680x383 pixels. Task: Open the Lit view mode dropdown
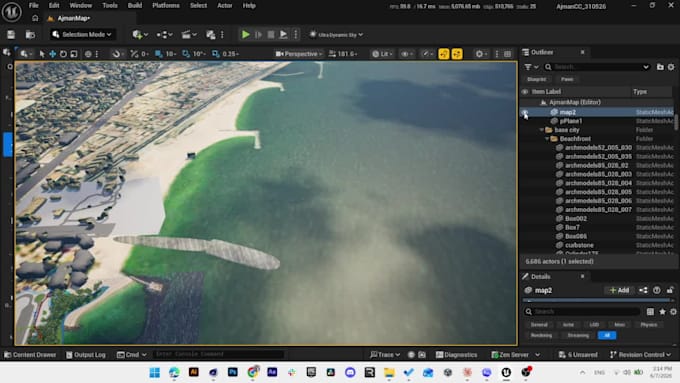(382, 54)
